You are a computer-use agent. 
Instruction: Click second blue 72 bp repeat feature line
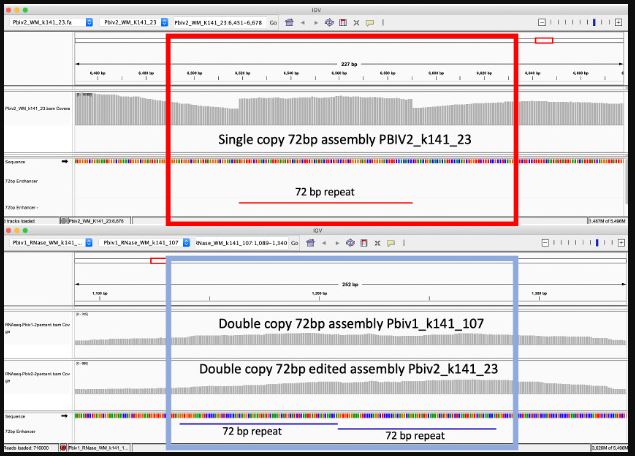tap(417, 429)
